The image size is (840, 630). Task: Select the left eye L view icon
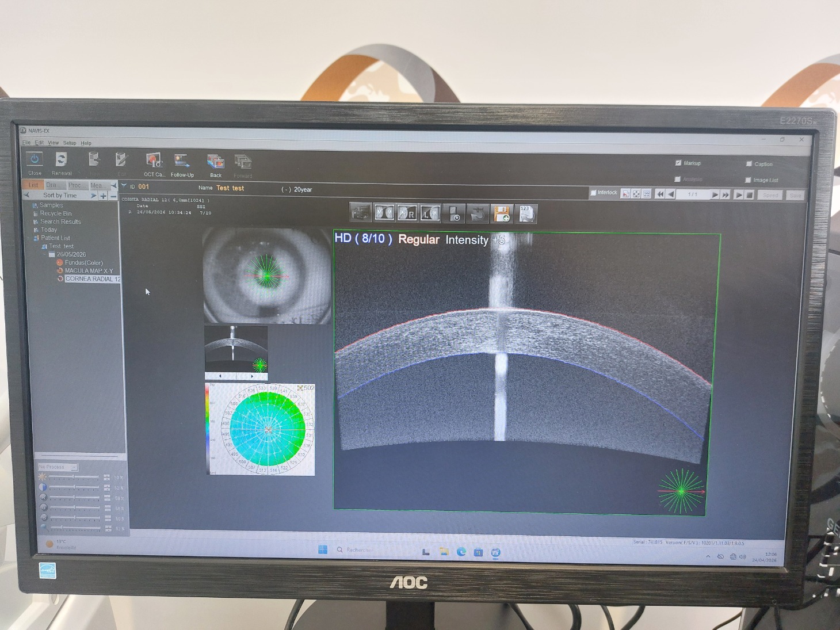click(x=430, y=213)
